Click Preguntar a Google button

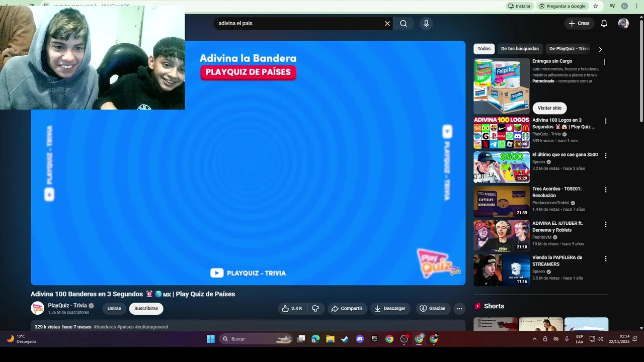click(x=562, y=6)
